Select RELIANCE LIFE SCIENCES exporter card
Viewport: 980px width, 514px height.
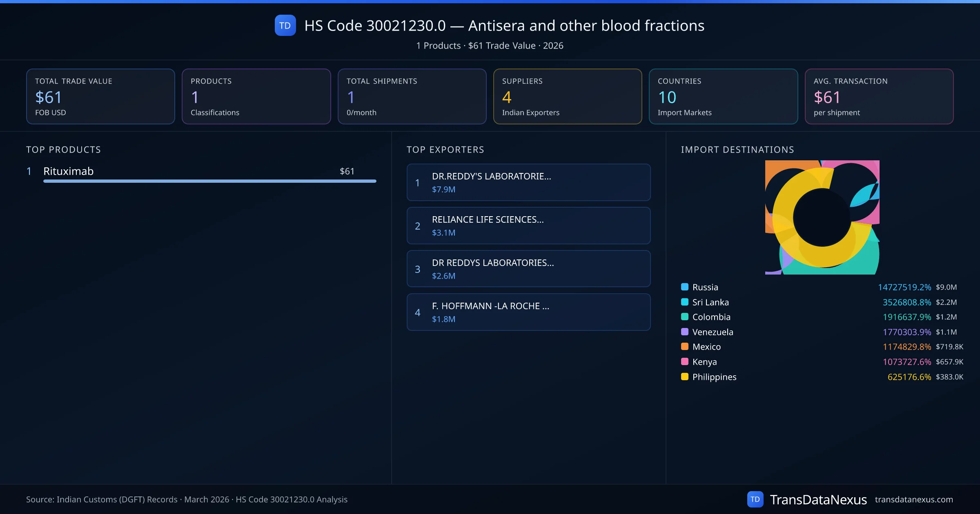coord(528,226)
